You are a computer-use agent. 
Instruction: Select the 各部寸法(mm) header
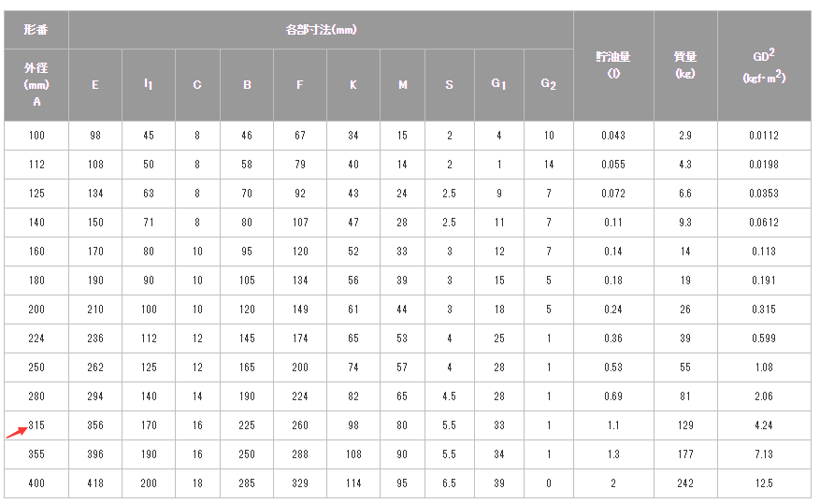[x=321, y=30]
